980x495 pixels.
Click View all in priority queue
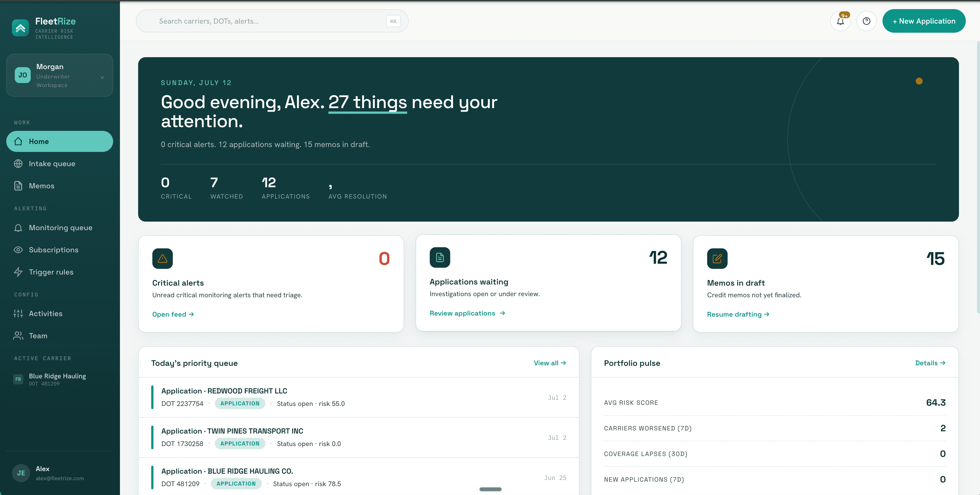click(x=550, y=363)
